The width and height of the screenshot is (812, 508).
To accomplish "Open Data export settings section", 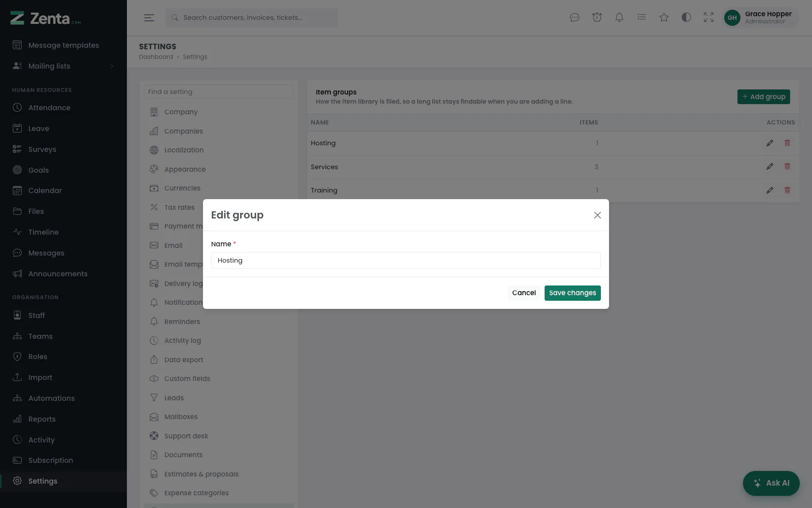I will tap(219, 360).
